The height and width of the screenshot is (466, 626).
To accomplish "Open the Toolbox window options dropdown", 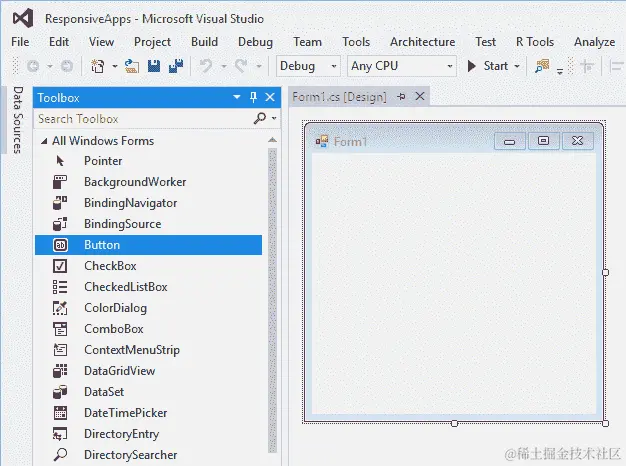I will point(237,97).
